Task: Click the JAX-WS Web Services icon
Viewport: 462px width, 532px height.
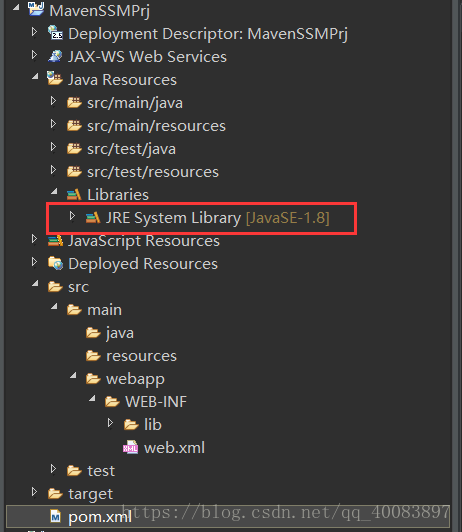Action: click(55, 56)
